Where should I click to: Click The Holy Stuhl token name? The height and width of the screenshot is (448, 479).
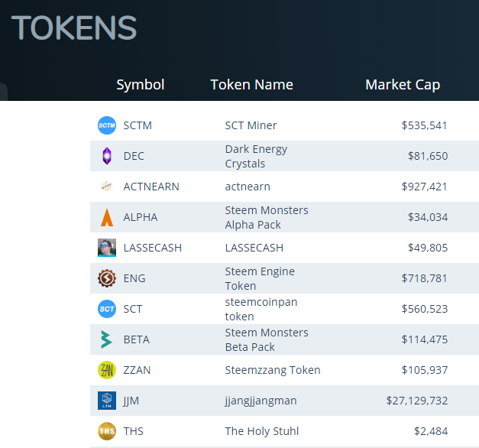coord(262,431)
